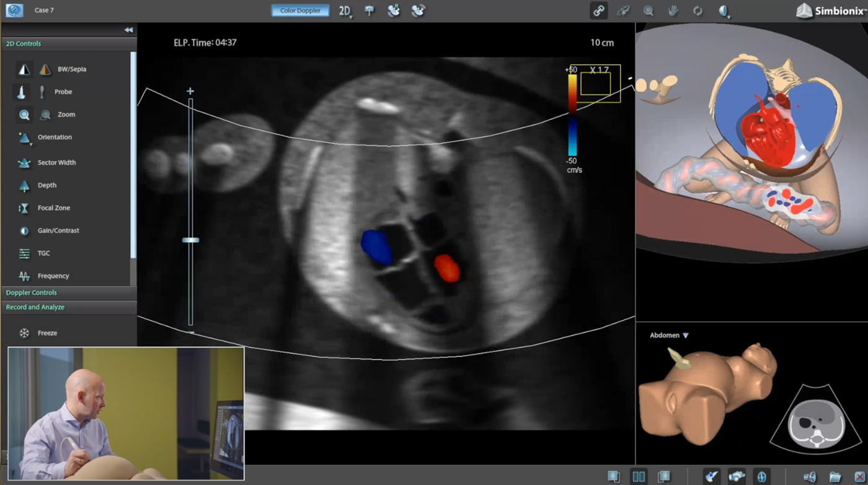Collapse the left panel with double arrows
The image size is (868, 485).
pyautogui.click(x=128, y=30)
